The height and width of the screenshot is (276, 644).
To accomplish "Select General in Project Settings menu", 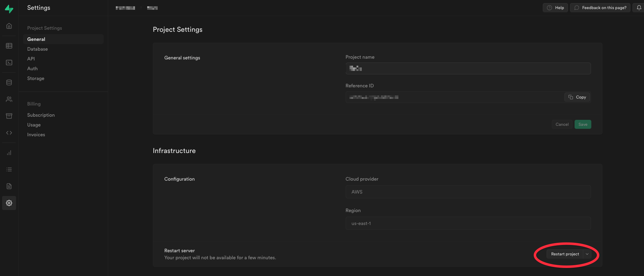I will click(x=63, y=39).
